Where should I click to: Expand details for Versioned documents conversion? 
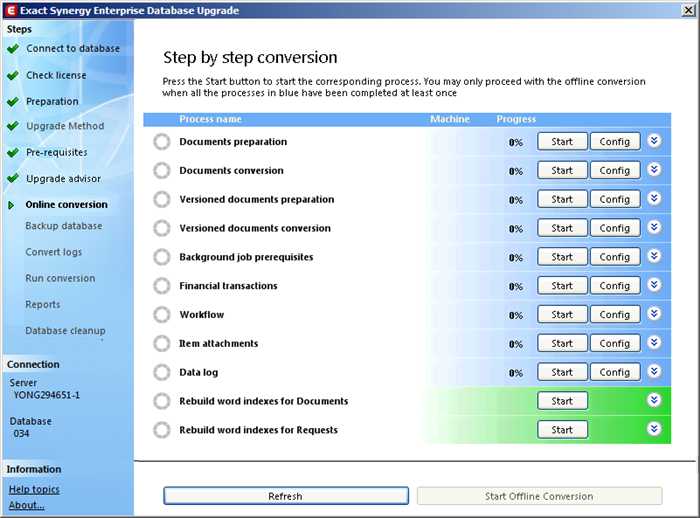(654, 227)
